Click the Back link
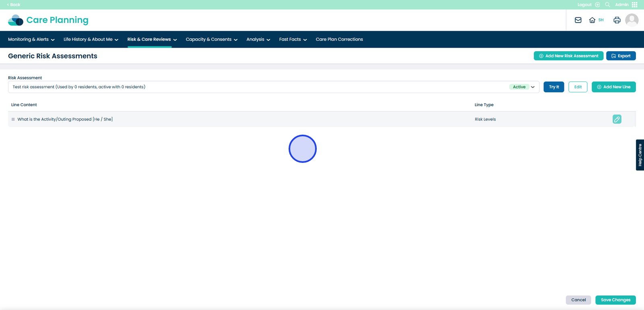 14,5
